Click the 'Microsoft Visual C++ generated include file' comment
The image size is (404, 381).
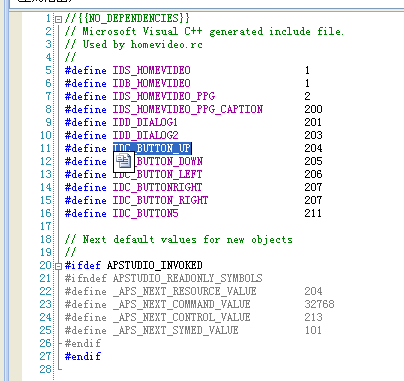click(x=204, y=31)
